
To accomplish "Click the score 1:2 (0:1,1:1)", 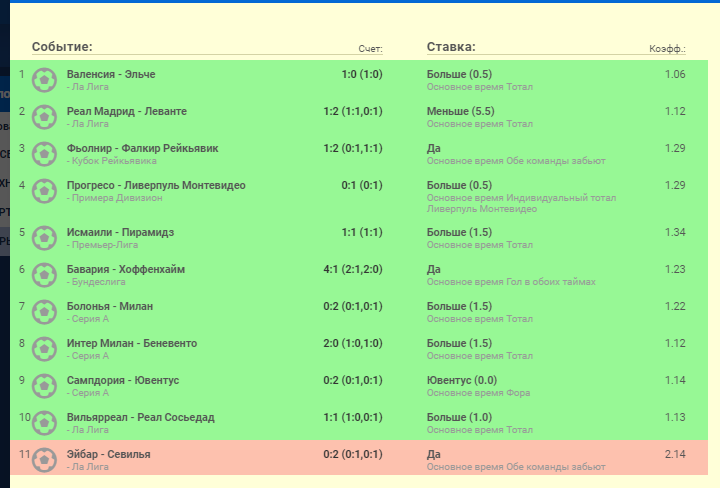I will coord(353,148).
